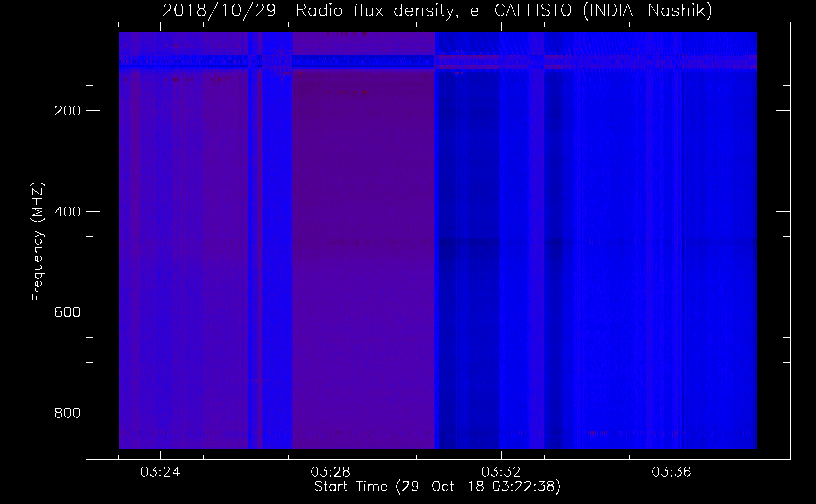816x504 pixels.
Task: Click the 03:28 time tick label
Action: tap(330, 472)
